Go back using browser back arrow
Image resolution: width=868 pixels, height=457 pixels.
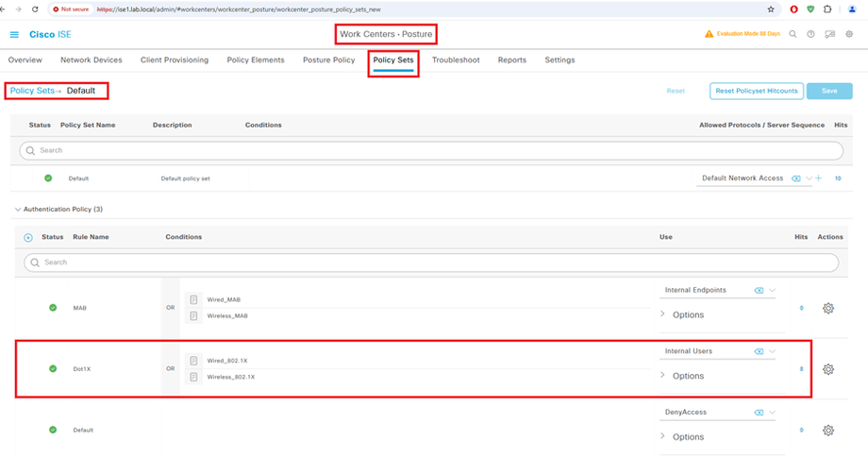point(3,9)
